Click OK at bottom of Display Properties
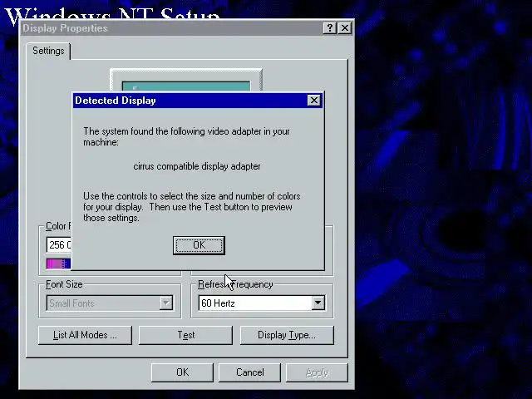Screen dimensions: 532x399 click(182, 372)
